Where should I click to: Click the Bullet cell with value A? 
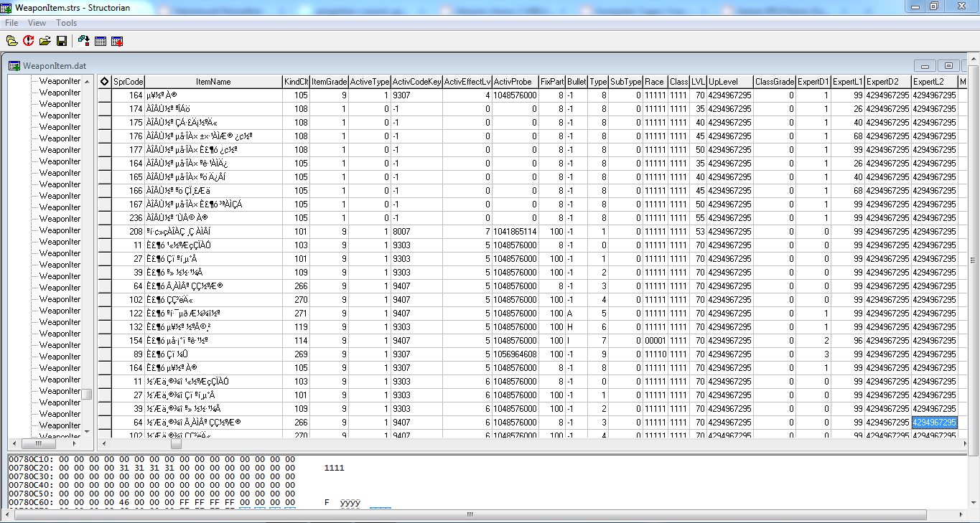pyautogui.click(x=577, y=314)
